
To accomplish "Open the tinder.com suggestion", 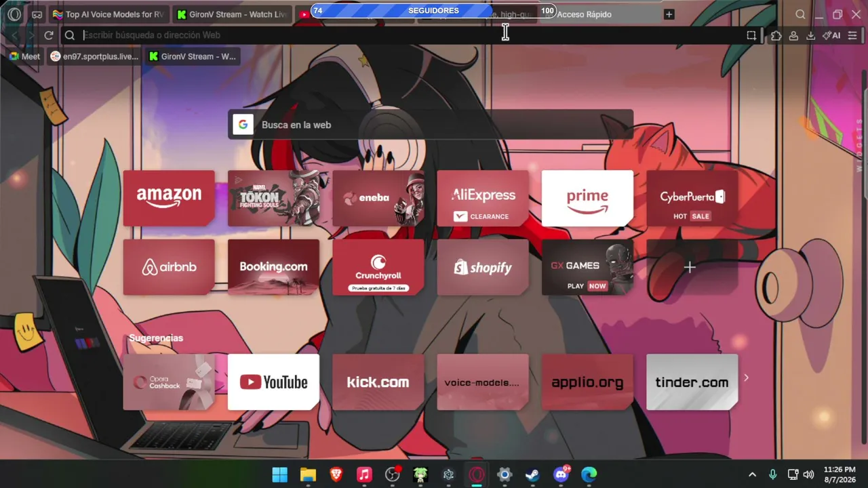I will [692, 382].
